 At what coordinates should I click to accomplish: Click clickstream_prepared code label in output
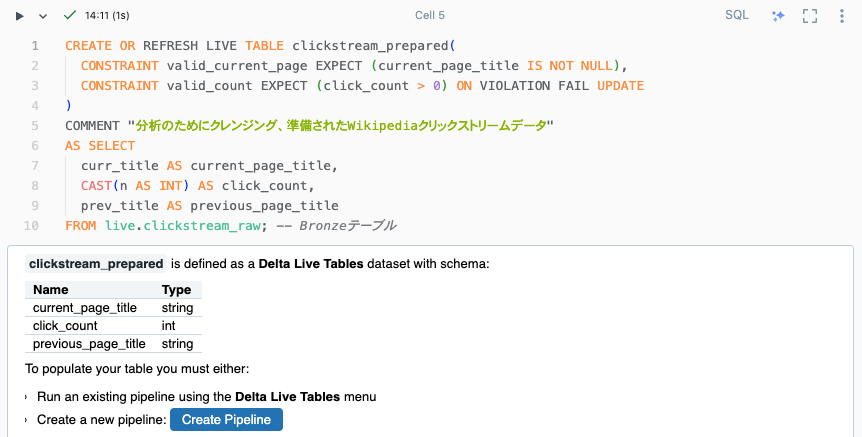(x=96, y=264)
